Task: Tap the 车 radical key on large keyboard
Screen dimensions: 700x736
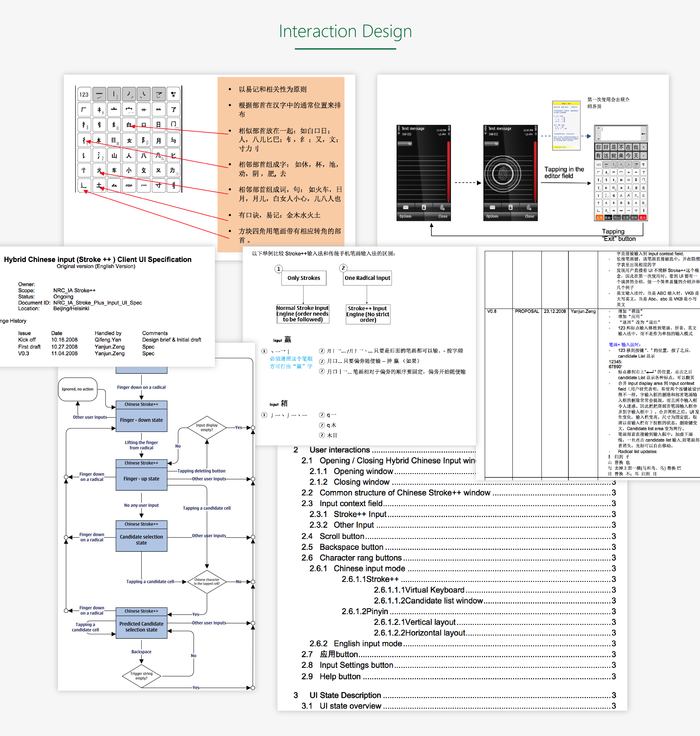Action: [x=114, y=170]
